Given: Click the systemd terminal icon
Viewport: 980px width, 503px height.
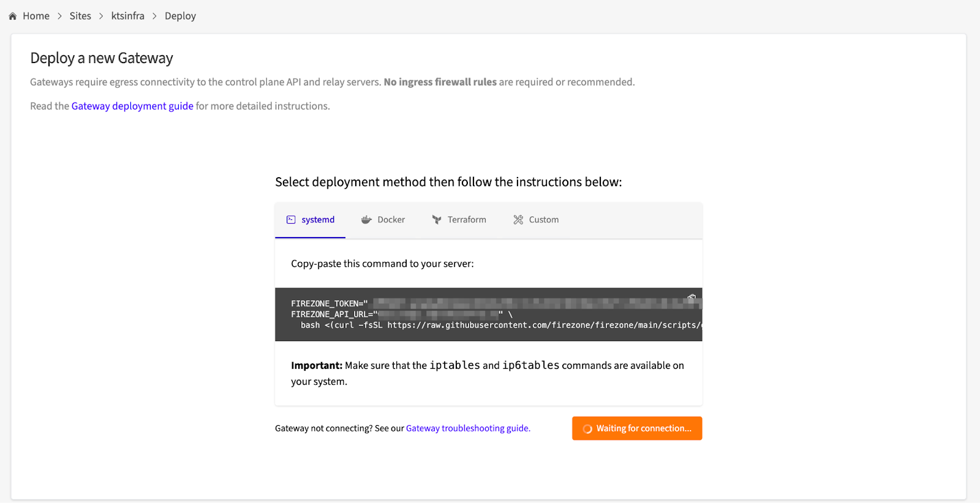Looking at the screenshot, I should pyautogui.click(x=291, y=220).
